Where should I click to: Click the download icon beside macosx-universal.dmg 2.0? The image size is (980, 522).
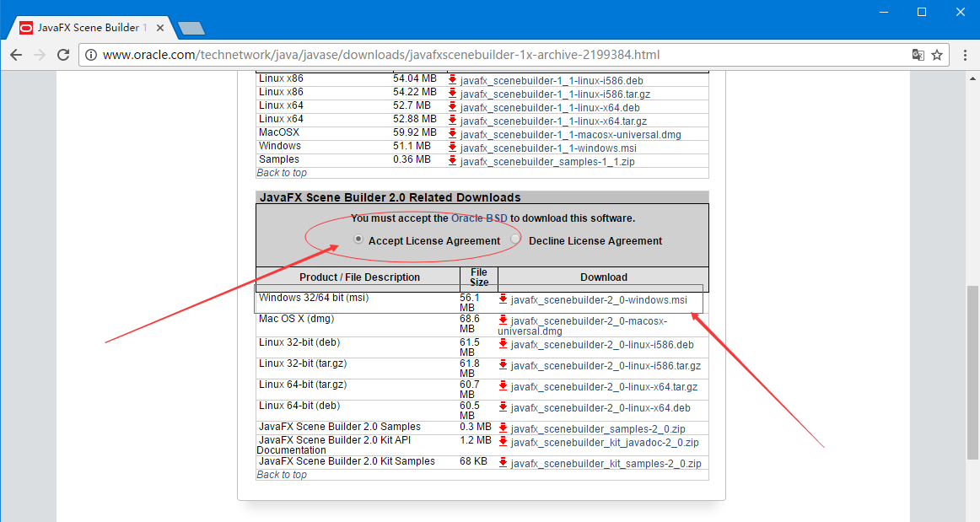(503, 320)
